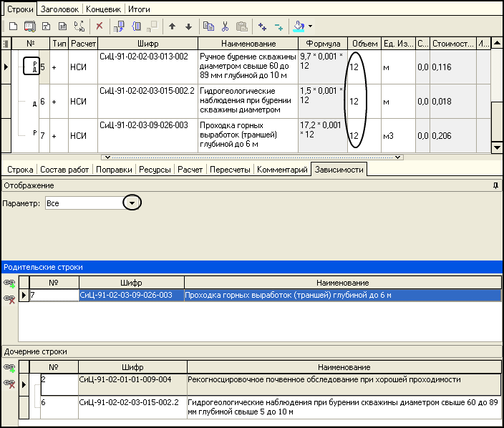Select parent row СиЦ-91-02-03-09-026-003
This screenshot has height=428, width=504.
265,295
